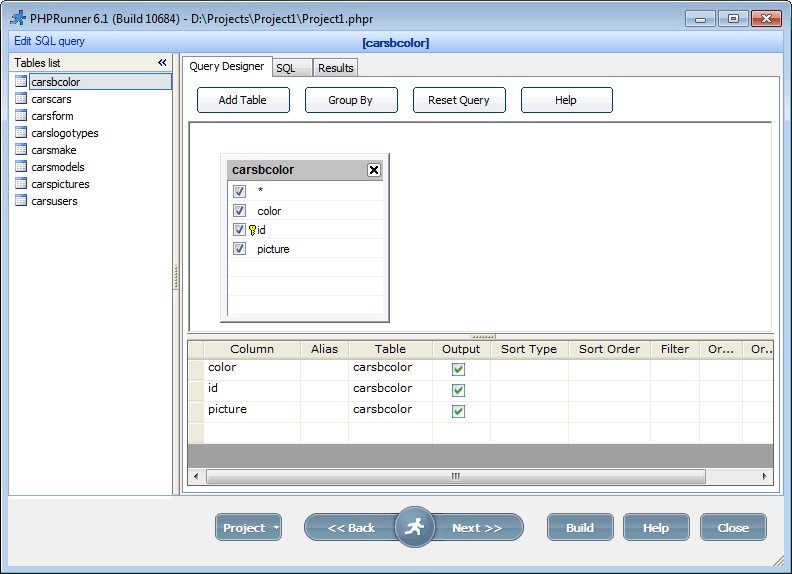Click the PHPRunner app icon in title bar
The width and height of the screenshot is (792, 574).
(x=18, y=18)
